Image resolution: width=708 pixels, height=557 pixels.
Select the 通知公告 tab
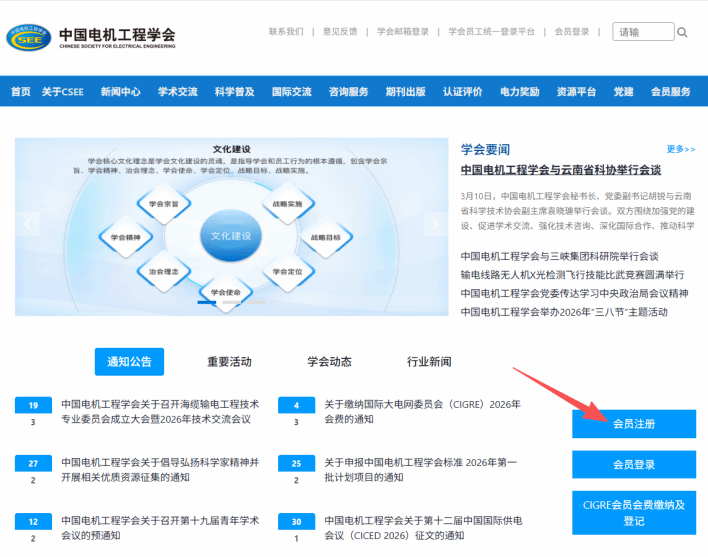point(129,361)
